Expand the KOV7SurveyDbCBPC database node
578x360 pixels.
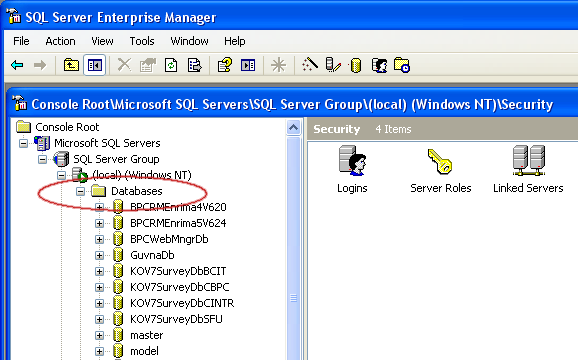(x=99, y=287)
